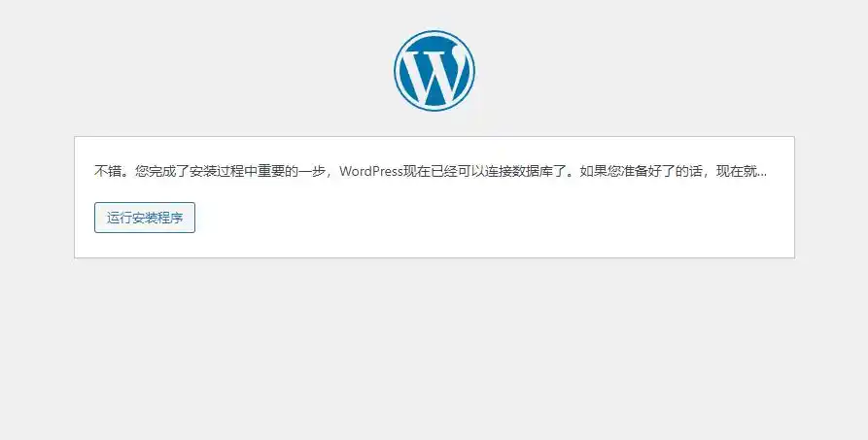Screen dimensions: 868x440
Task: Click the 运行安装程序 button
Action: click(x=145, y=218)
